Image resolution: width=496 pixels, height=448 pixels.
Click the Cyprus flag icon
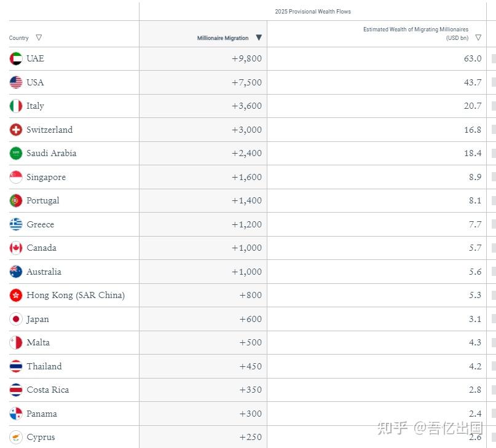pyautogui.click(x=16, y=437)
